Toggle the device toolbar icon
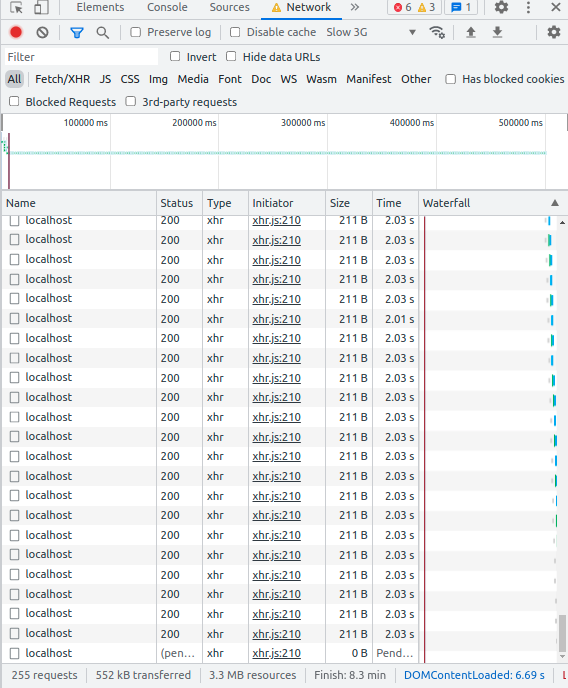 click(41, 7)
